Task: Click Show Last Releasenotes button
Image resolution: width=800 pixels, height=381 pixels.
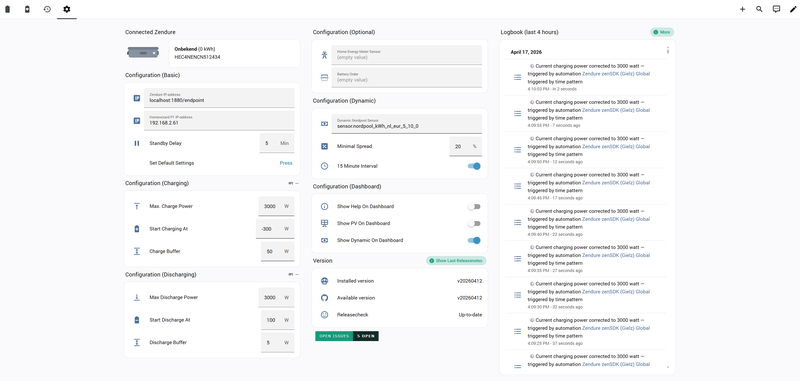Action: tap(457, 261)
